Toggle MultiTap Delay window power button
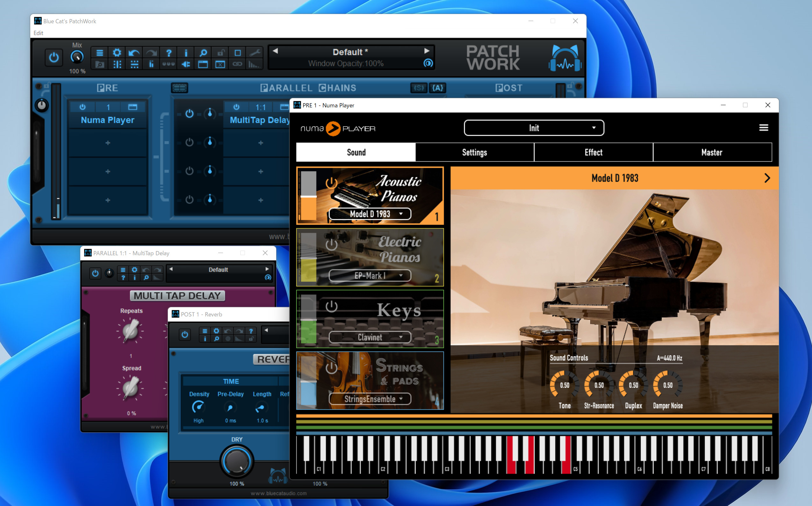Screen dimensions: 812x506 click(95, 273)
